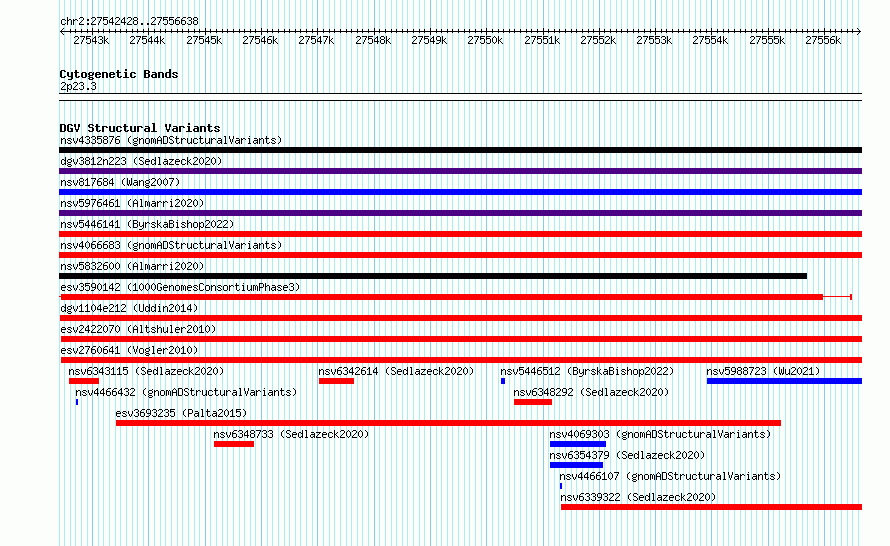The image size is (890, 546).
Task: Click the 27556k ruler tick label
Action: [823, 41]
